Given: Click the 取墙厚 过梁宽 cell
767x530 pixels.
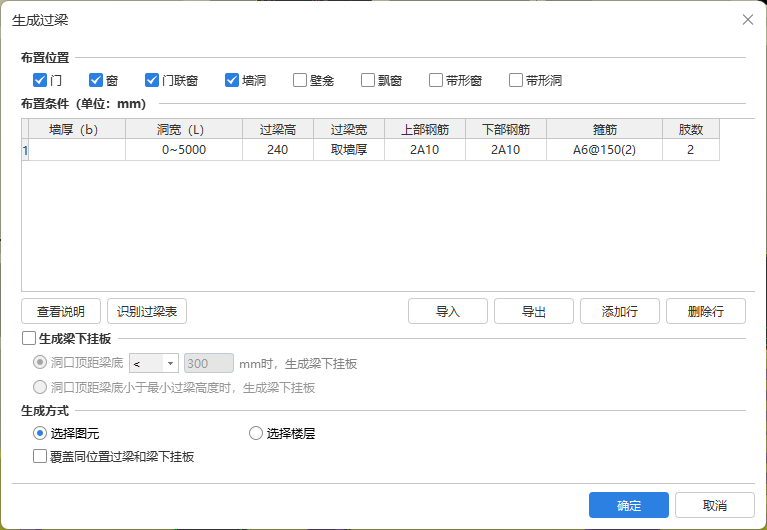Looking at the screenshot, I should point(349,150).
